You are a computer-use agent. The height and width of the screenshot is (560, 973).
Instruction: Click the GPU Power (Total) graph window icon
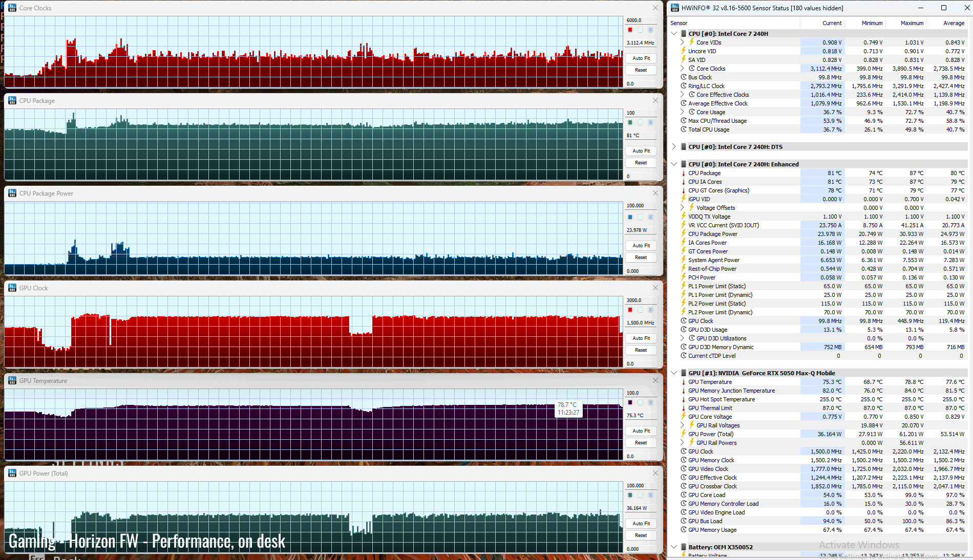(12, 473)
